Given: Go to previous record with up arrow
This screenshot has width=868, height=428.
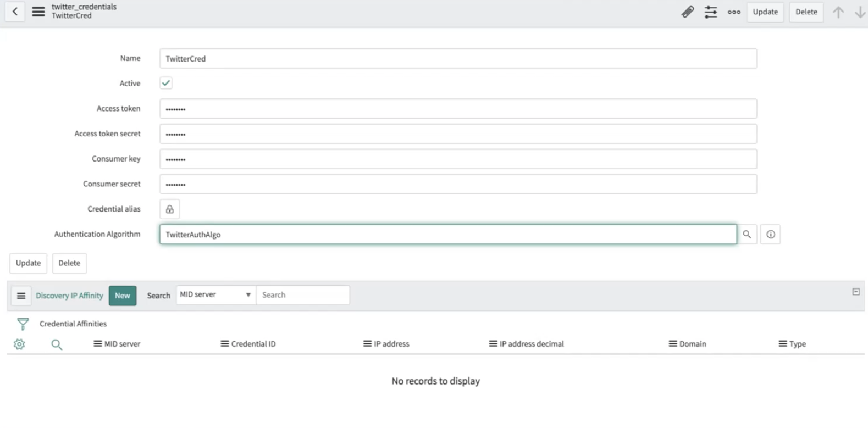Looking at the screenshot, I should (838, 12).
